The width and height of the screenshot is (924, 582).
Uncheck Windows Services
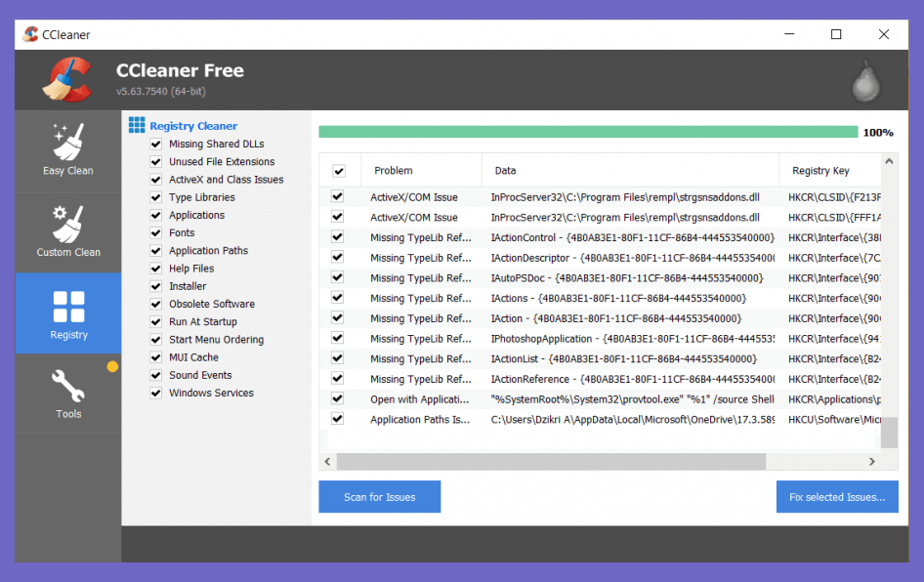pyautogui.click(x=156, y=393)
